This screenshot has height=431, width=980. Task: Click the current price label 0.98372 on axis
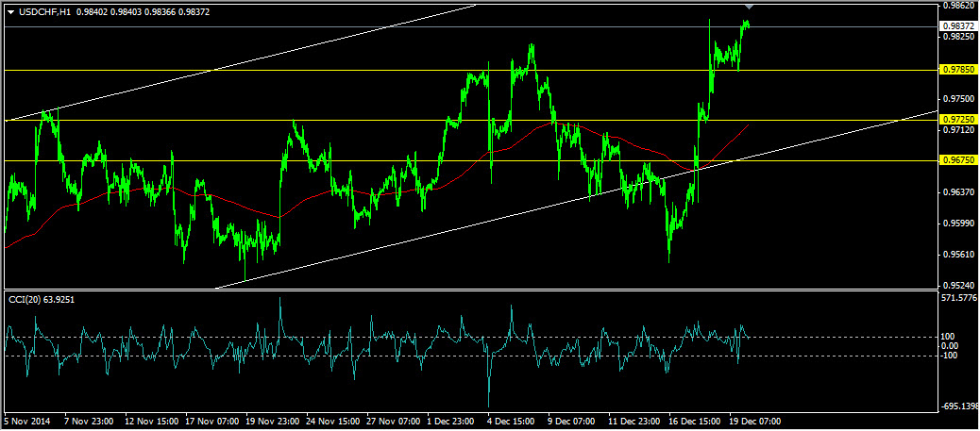click(958, 26)
